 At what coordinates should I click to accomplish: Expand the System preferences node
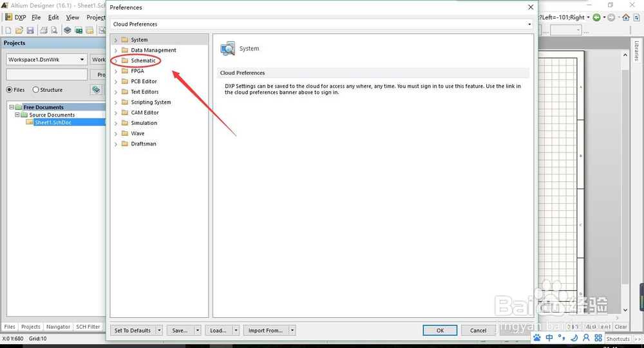(115, 40)
